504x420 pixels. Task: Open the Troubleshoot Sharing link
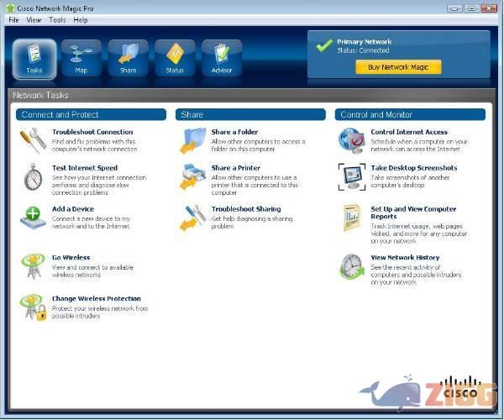[246, 209]
